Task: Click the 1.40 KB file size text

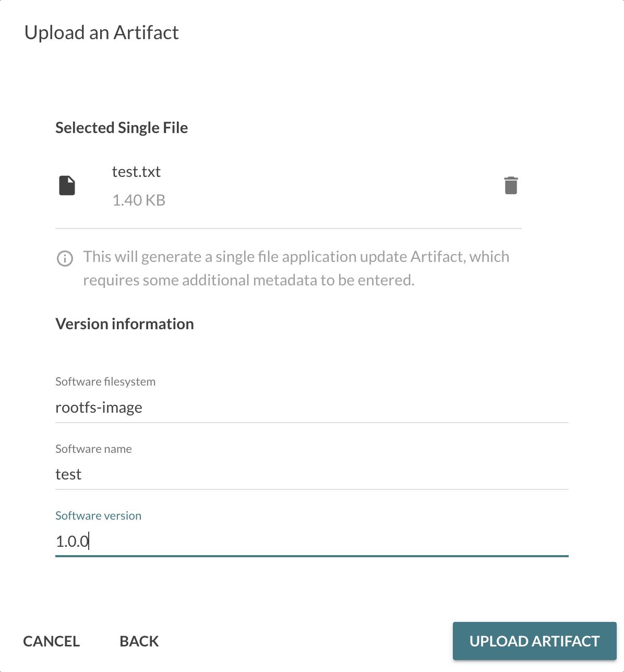Action: click(138, 200)
